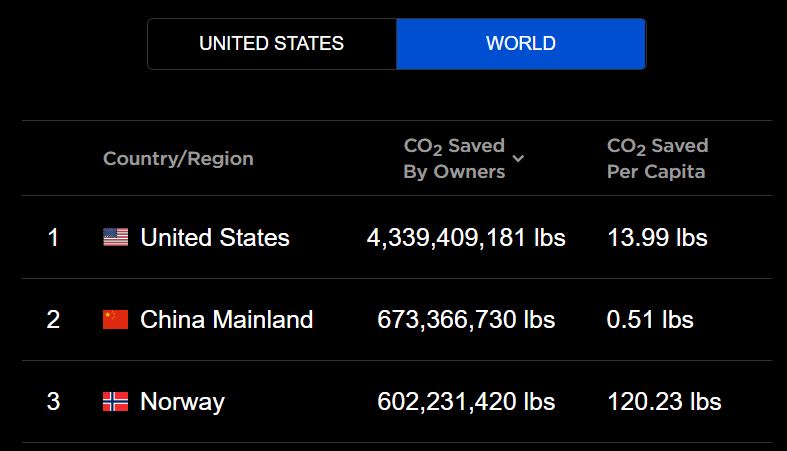Screen dimensions: 787x451
Task: Sort by CO2 Saved Per Capita header
Action: (x=658, y=159)
